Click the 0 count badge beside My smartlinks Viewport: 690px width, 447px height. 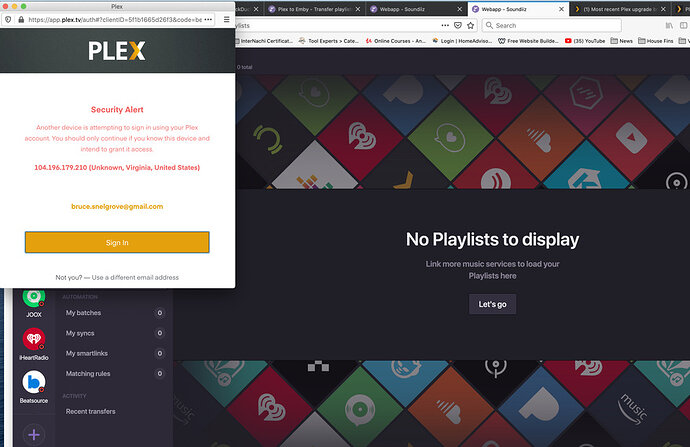click(x=160, y=353)
